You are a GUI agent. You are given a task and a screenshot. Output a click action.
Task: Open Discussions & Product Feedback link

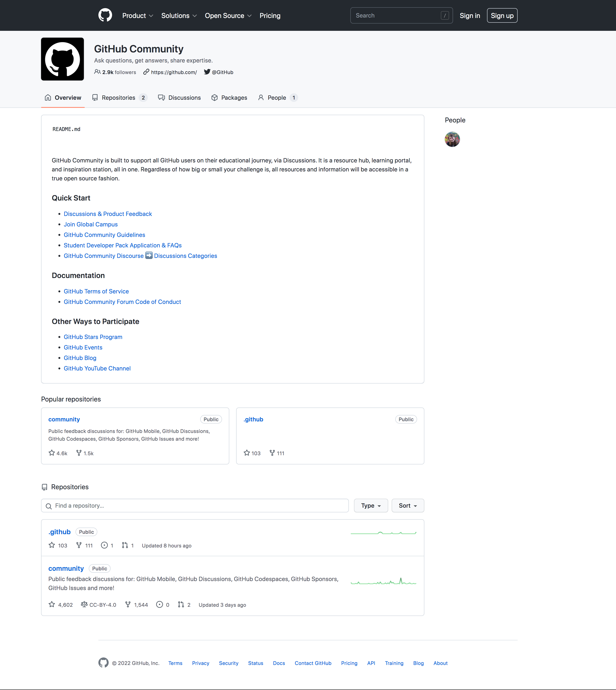coord(108,214)
